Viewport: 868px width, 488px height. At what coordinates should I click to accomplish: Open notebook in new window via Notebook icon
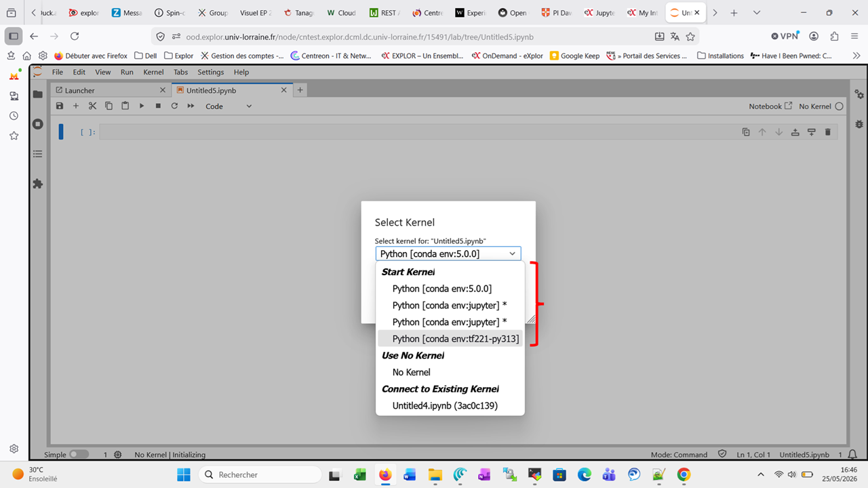[x=770, y=106]
